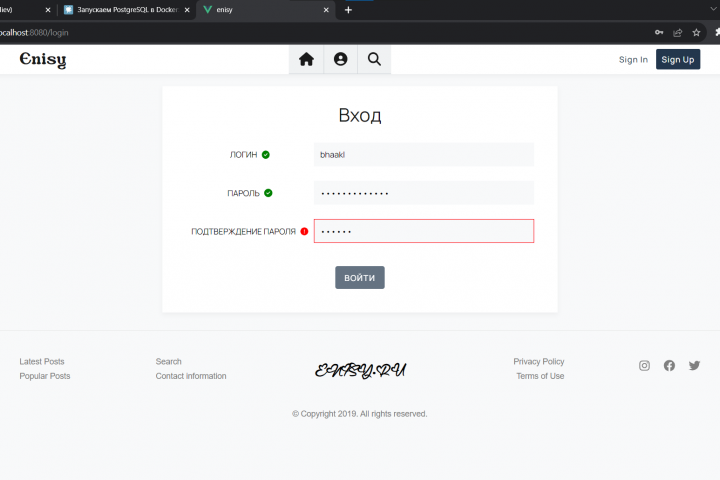Screen dimensions: 720x480
Task: Focus the password confirmation field
Action: (424, 231)
